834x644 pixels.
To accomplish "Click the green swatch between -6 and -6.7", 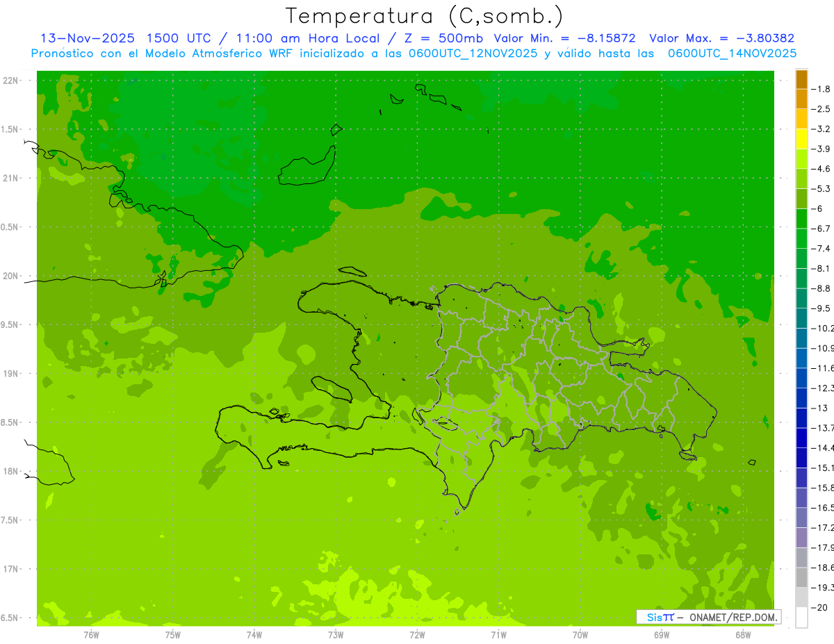I will [801, 219].
